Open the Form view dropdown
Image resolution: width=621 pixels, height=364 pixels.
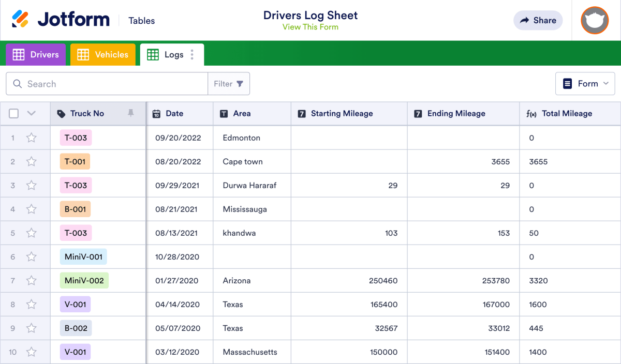585,83
